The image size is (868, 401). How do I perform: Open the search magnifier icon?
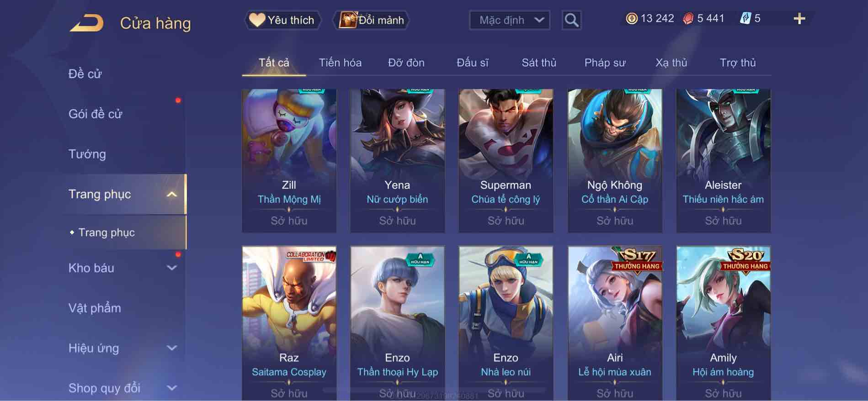[x=571, y=20]
